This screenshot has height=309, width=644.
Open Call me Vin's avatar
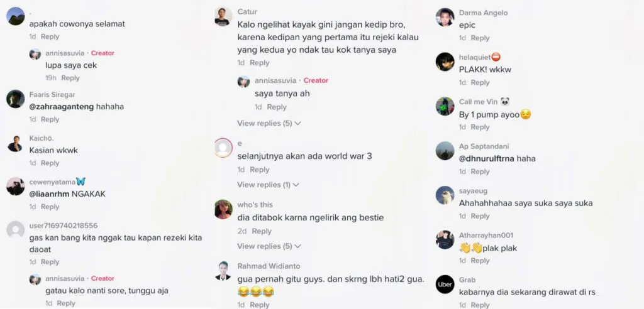click(x=445, y=106)
